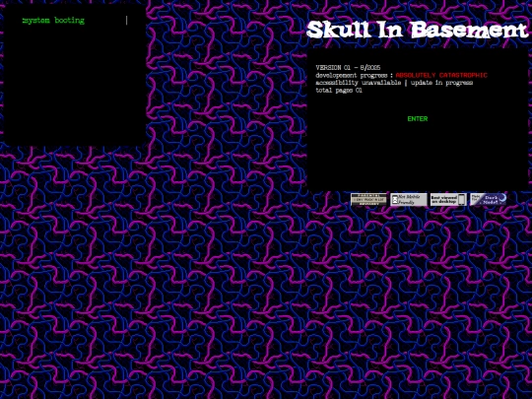The height and width of the screenshot is (399, 532).
Task: Click the Skull In Basement title
Action: click(x=418, y=30)
